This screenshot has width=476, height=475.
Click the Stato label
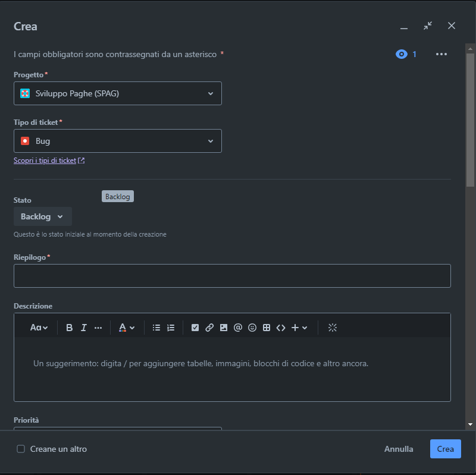(22, 200)
